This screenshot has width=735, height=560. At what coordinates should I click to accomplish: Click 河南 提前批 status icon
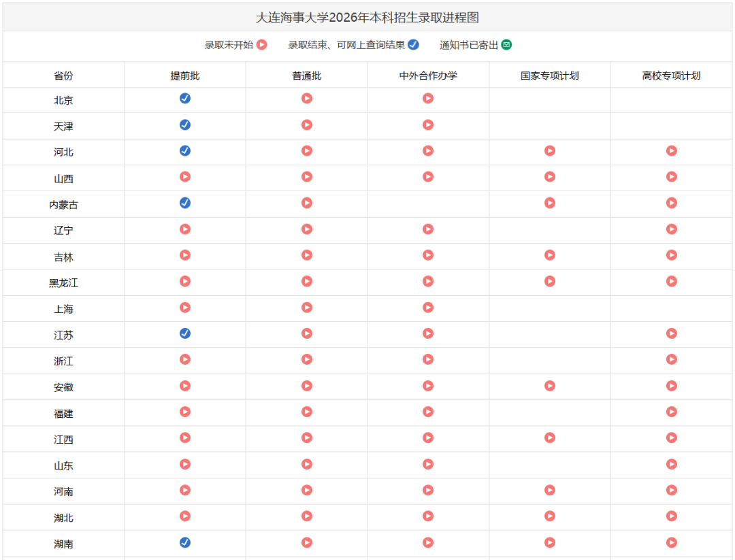point(185,490)
